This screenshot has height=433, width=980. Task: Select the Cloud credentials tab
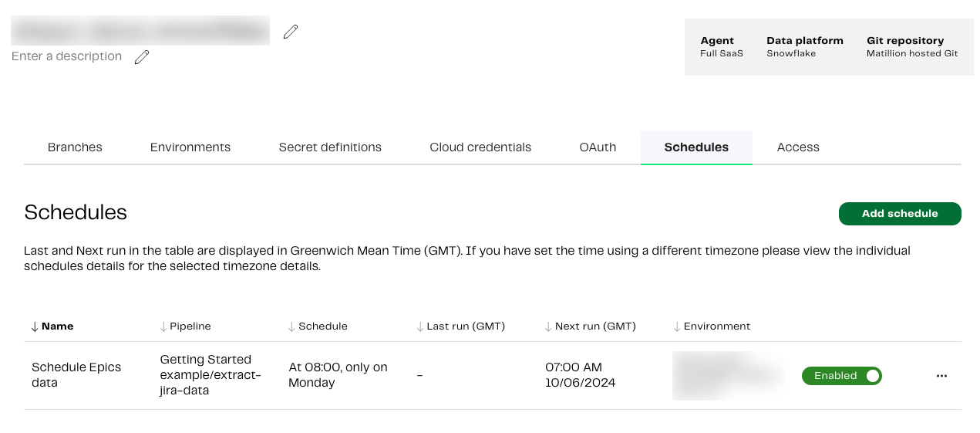[x=480, y=147]
